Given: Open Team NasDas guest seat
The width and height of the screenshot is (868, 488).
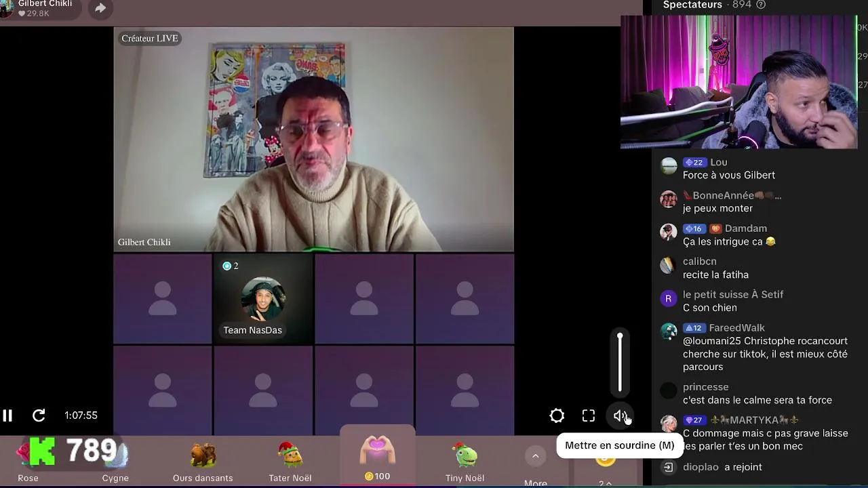Looking at the screenshot, I should click(x=263, y=299).
